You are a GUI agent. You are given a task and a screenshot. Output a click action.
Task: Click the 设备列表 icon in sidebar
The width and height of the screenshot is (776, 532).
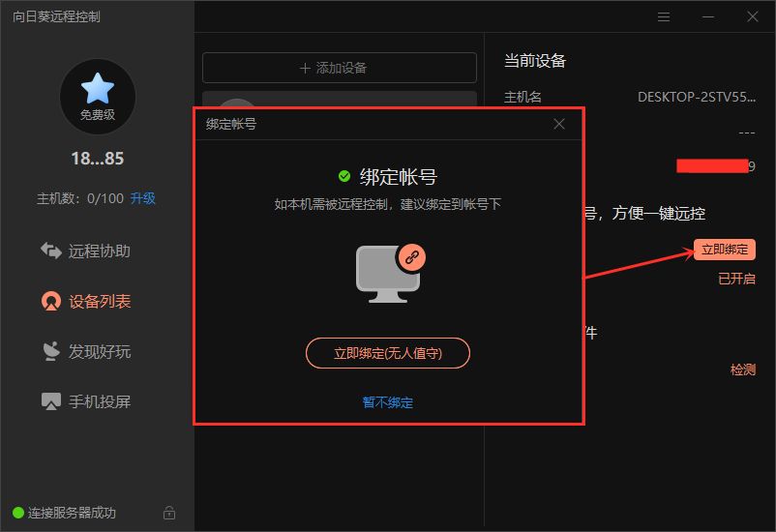51,301
